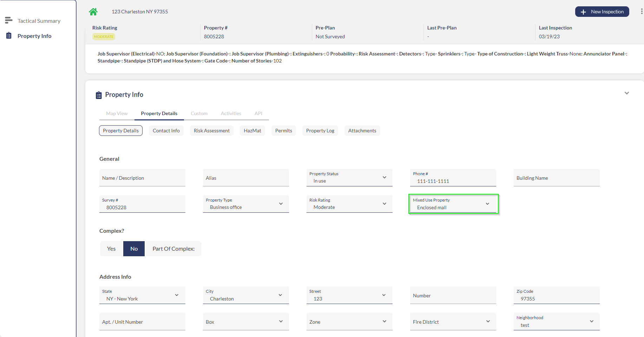Open the HazMat section
The width and height of the screenshot is (644, 337).
(252, 131)
